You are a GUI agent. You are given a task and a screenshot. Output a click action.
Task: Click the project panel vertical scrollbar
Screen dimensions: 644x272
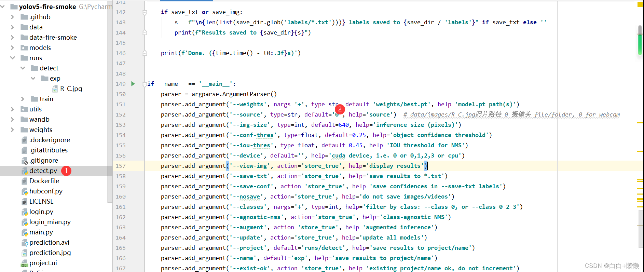tap(110, 103)
